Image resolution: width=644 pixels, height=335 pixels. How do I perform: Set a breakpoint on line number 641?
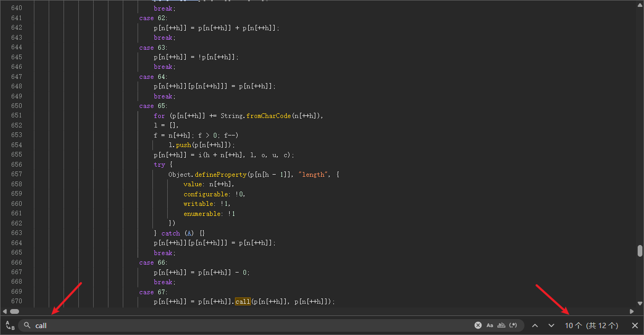click(16, 18)
